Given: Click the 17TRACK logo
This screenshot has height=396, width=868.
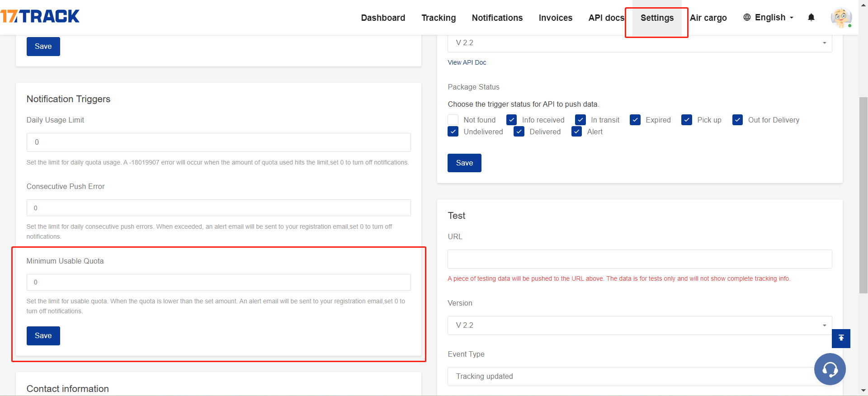Looking at the screenshot, I should 40,16.
